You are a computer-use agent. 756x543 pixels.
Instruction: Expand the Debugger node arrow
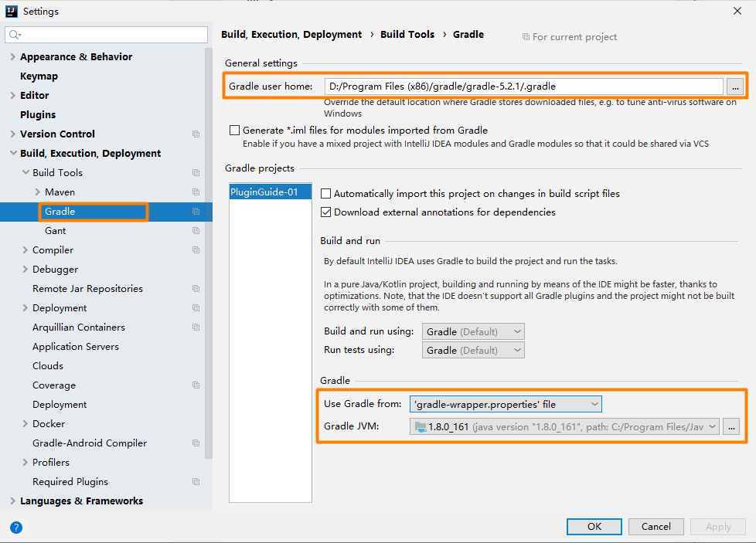click(26, 270)
